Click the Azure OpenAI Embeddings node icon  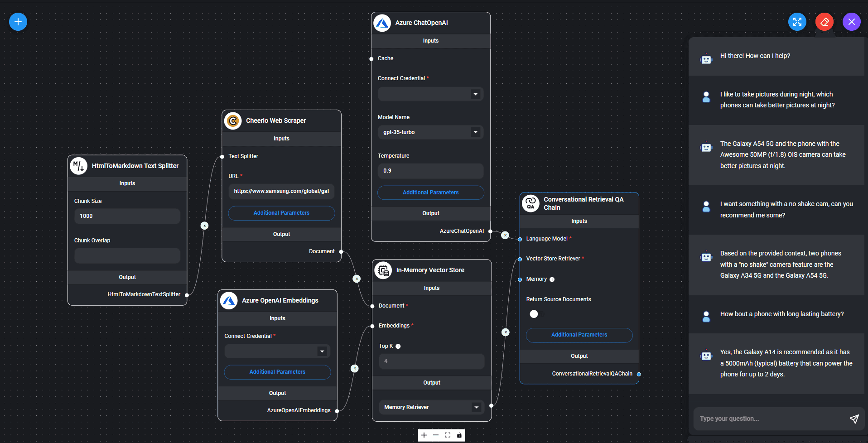pos(229,301)
